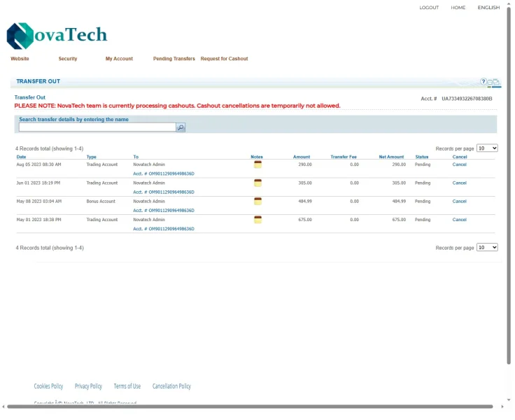Viewport: 515px width, 420px height.
Task: Open the Cancellation Policy footer link
Action: coord(171,386)
